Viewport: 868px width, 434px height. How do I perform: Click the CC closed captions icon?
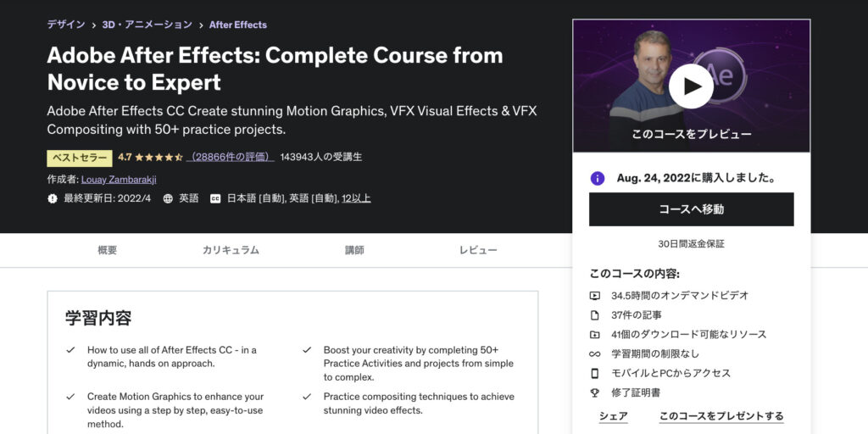[215, 198]
